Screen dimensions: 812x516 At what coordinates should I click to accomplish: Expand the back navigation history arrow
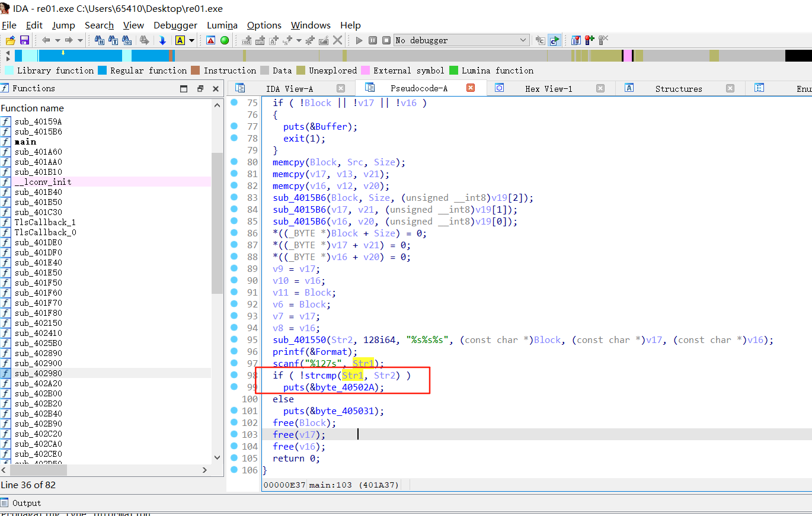coord(57,40)
